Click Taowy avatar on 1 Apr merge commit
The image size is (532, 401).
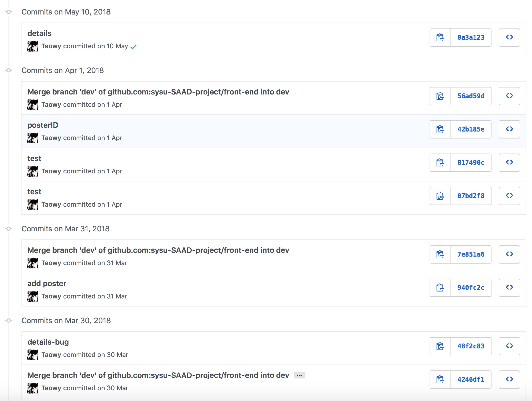[x=33, y=105]
